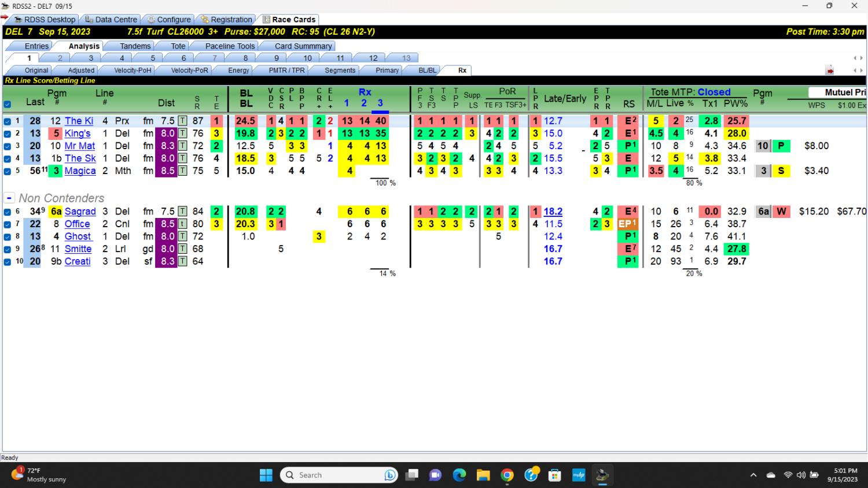Viewport: 868px width, 488px height.
Task: Click the 'Ready' status bar text
Action: click(x=10, y=457)
